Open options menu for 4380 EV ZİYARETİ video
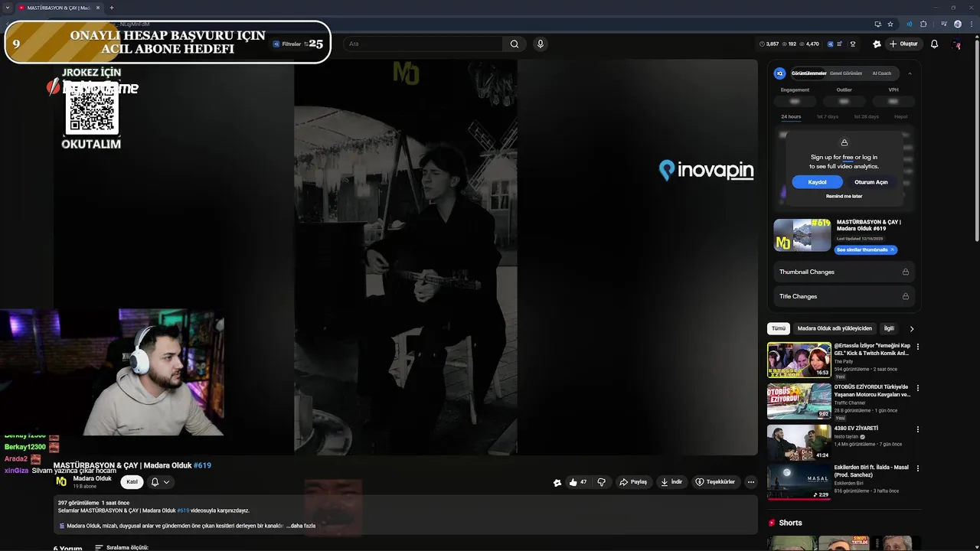980x551 pixels. pos(918,429)
